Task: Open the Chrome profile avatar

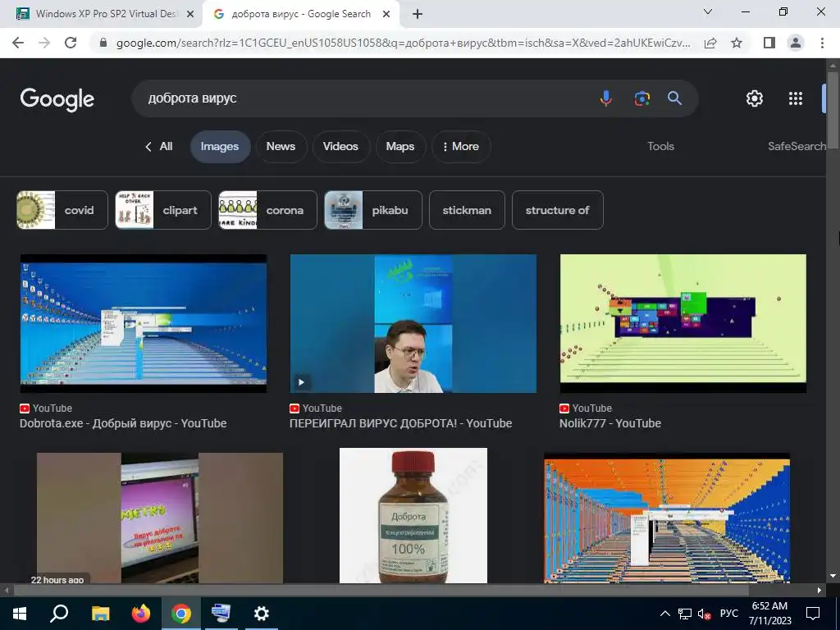Action: point(796,43)
